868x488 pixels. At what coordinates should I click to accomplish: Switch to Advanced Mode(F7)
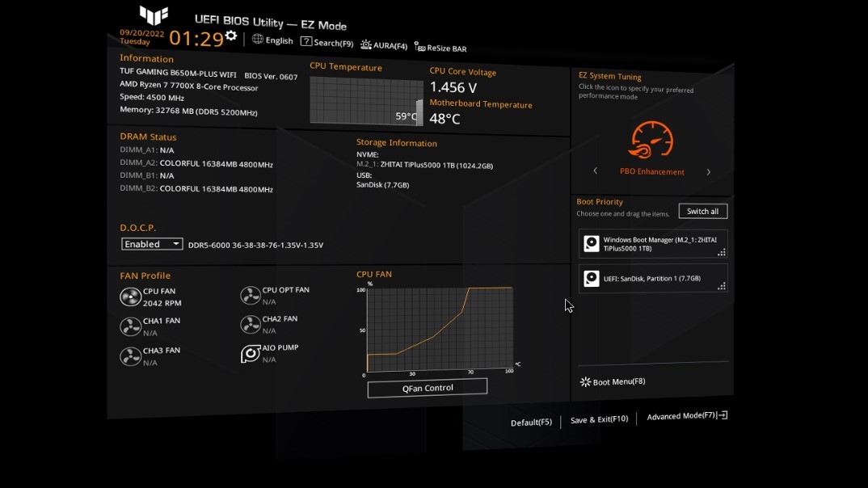[680, 416]
